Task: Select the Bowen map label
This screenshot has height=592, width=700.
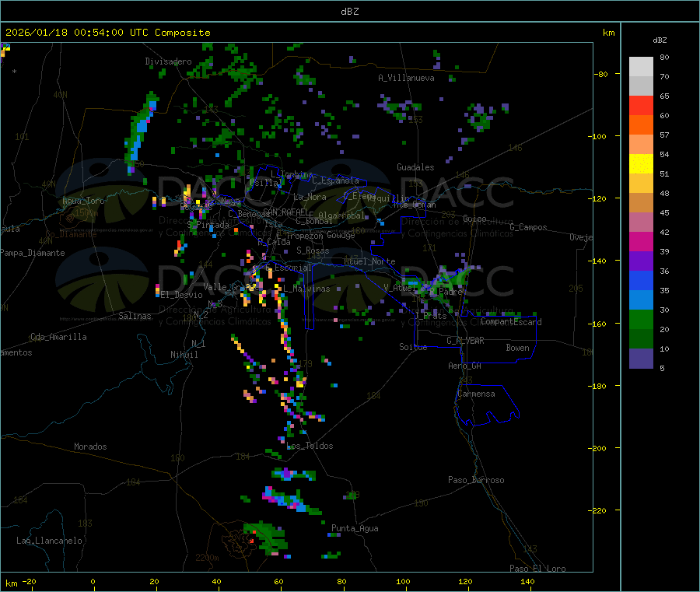Action: (x=518, y=348)
